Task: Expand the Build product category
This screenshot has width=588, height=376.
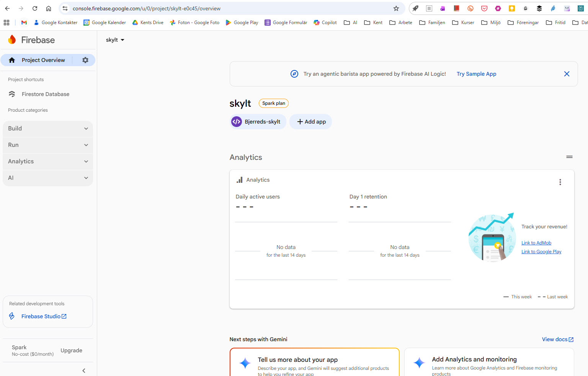Action: tap(48, 129)
